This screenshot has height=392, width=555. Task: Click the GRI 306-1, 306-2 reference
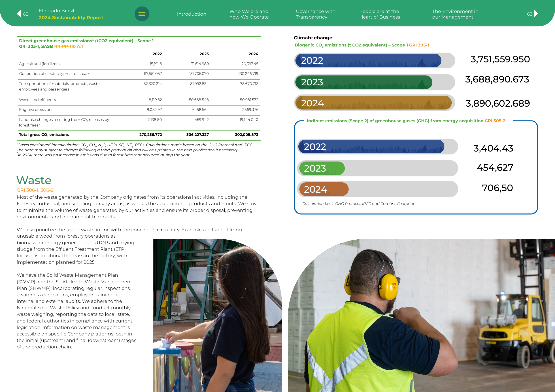click(x=35, y=190)
